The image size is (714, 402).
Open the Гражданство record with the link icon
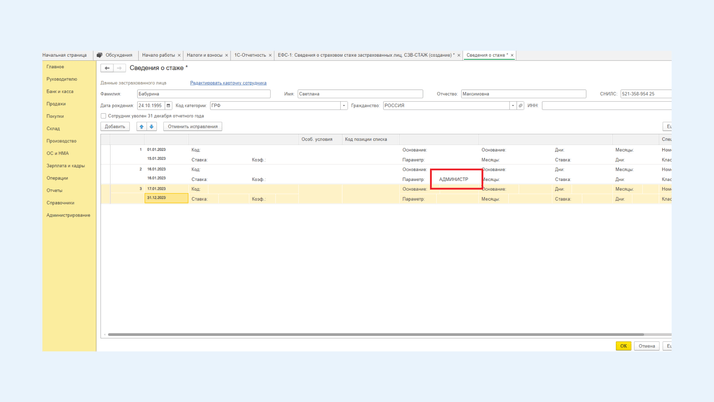521,105
